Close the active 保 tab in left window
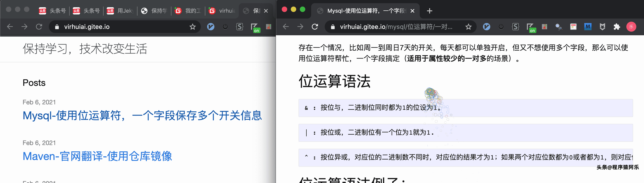The image size is (644, 183). [x=266, y=11]
